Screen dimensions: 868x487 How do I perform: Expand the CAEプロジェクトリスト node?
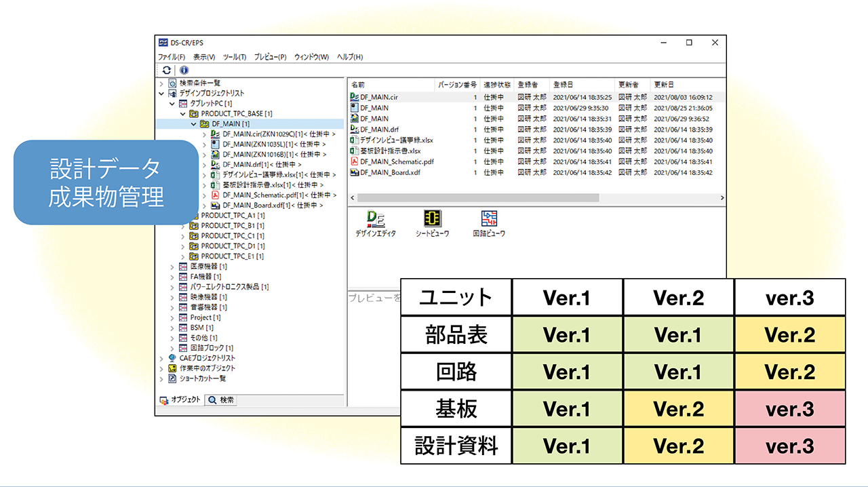coord(161,358)
